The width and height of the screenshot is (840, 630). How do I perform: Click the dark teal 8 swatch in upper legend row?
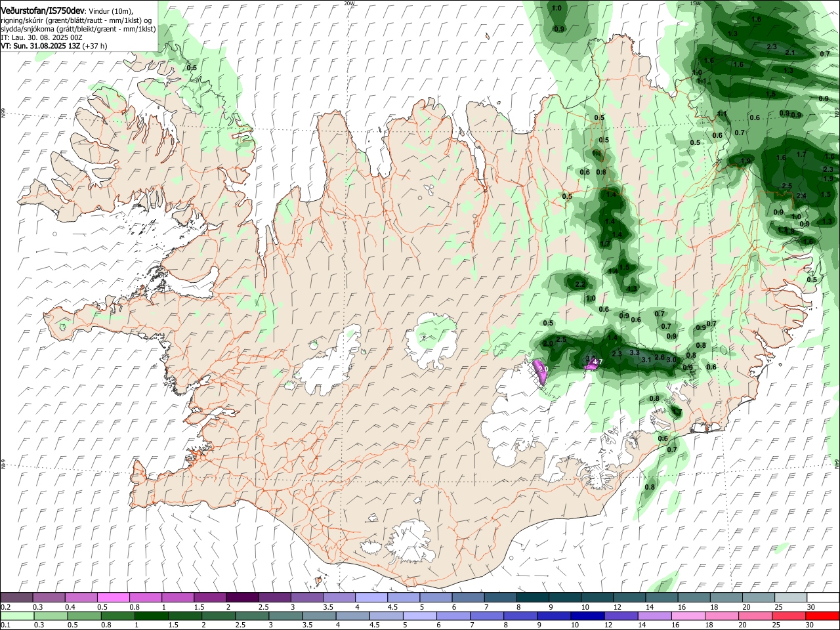coord(532,597)
